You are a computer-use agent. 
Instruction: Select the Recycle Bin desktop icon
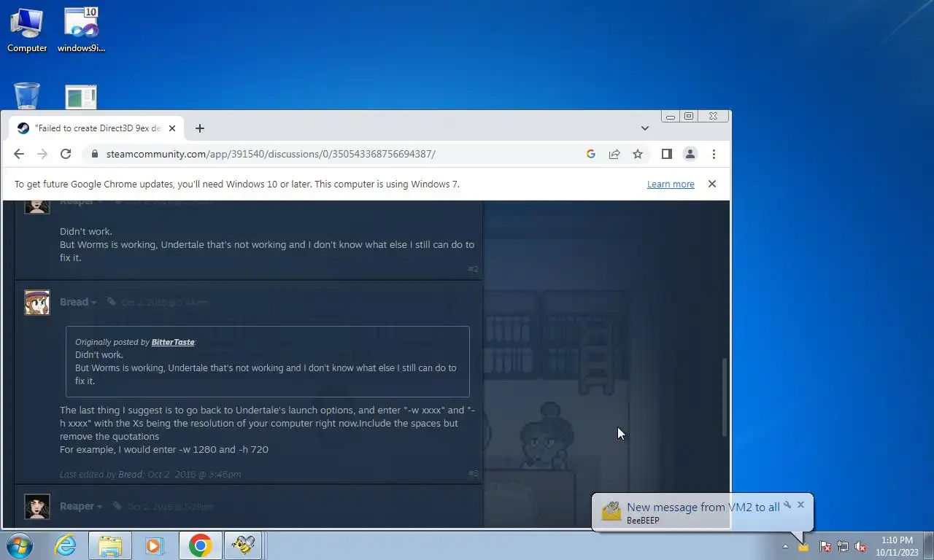click(x=27, y=96)
